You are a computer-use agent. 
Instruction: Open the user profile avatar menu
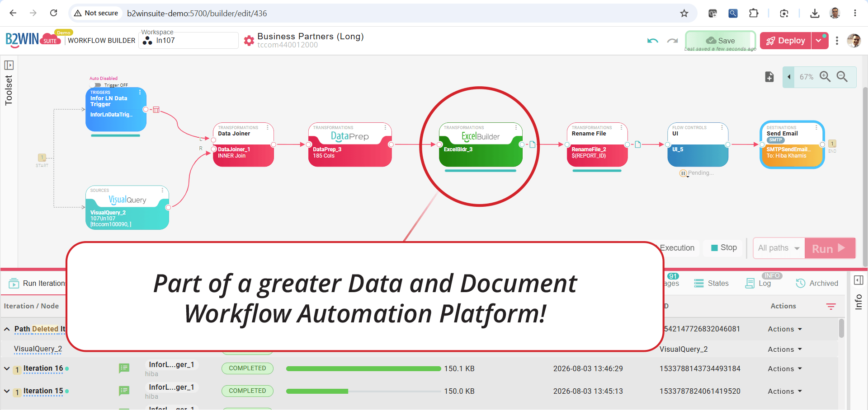(854, 41)
